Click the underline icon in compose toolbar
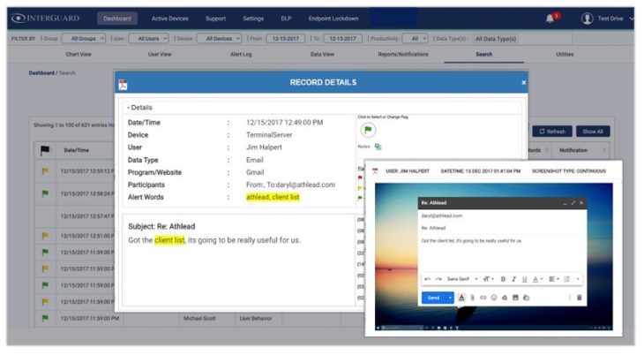 526,278
